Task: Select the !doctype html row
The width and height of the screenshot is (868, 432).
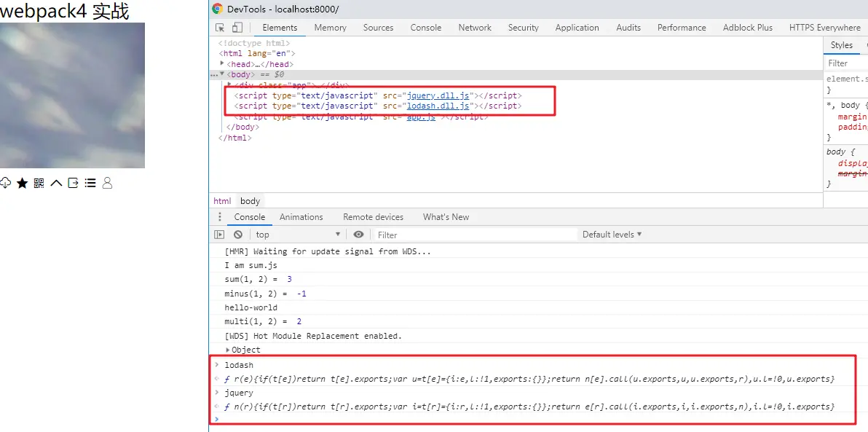Action: pos(254,43)
